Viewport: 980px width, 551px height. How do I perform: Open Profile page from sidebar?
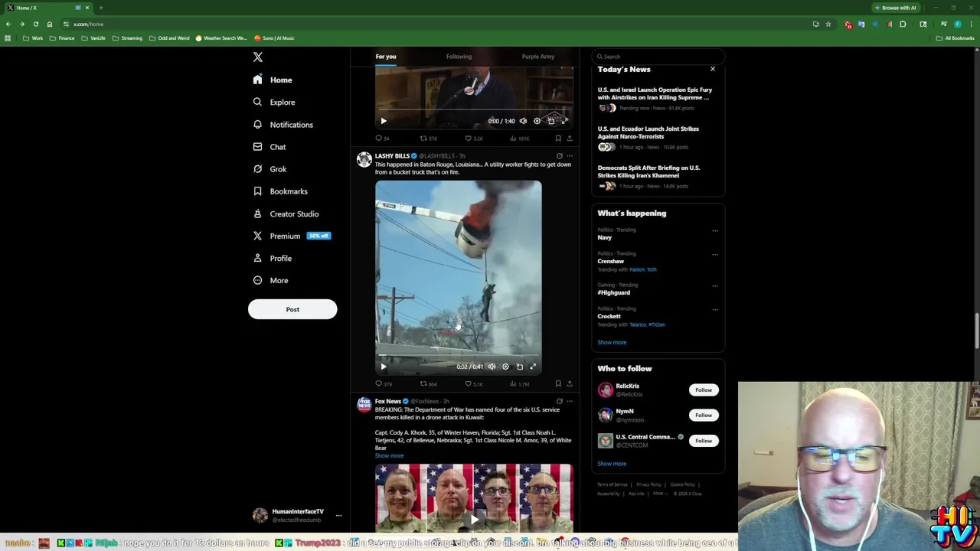(x=272, y=258)
